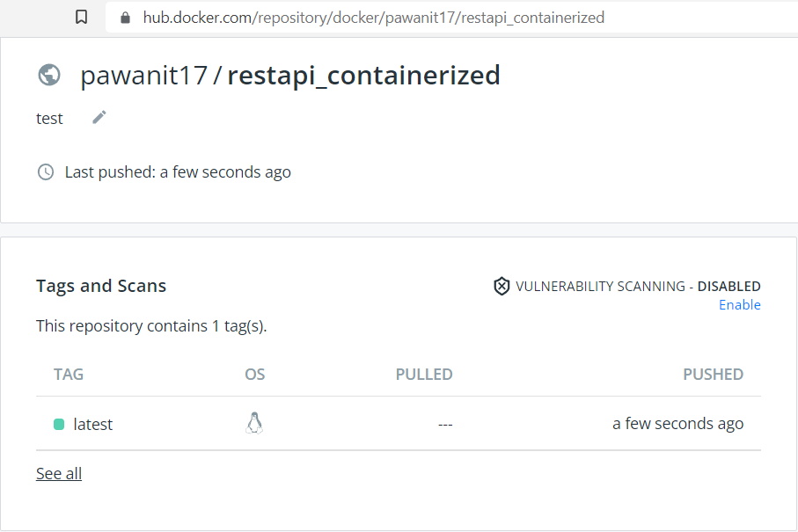Click the globe public repository icon
This screenshot has width=798, height=532.
click(x=49, y=75)
